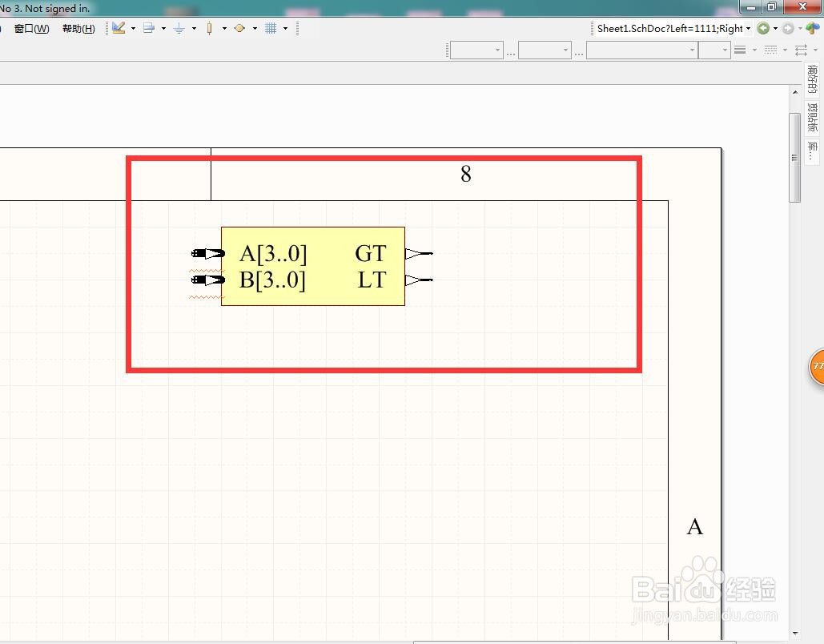Image resolution: width=824 pixels, height=644 pixels.
Task: Select the yellow comparator component block
Action: click(x=313, y=266)
